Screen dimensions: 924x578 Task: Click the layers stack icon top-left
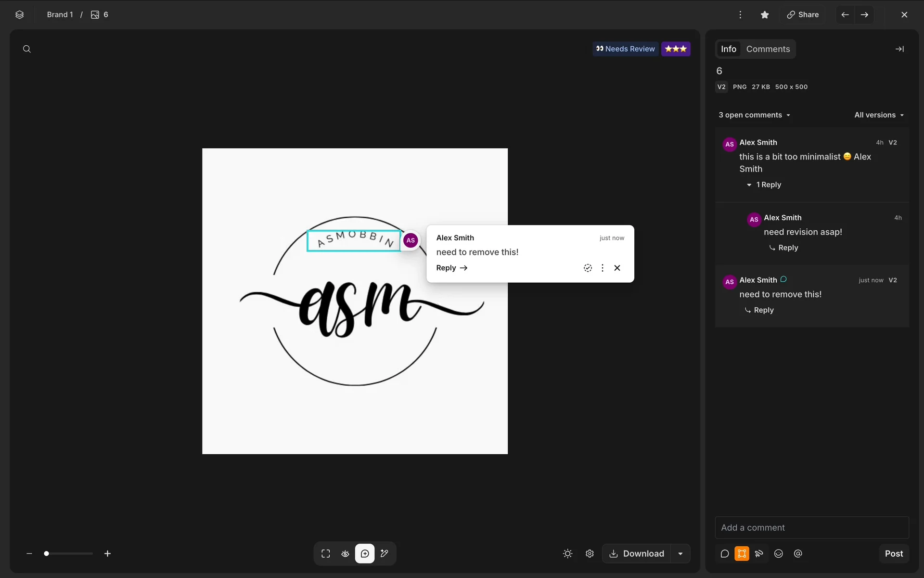[x=19, y=14]
